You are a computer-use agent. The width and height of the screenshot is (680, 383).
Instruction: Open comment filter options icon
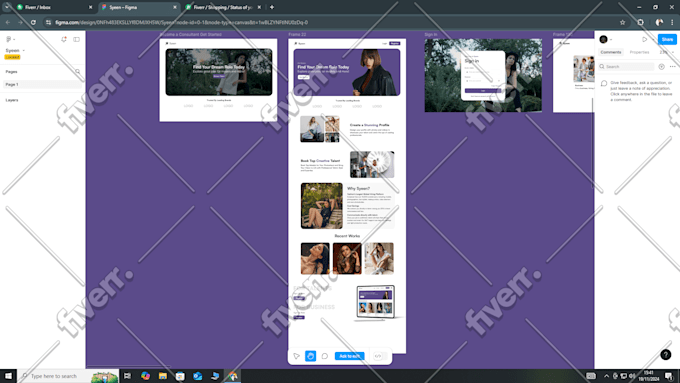[x=661, y=66]
